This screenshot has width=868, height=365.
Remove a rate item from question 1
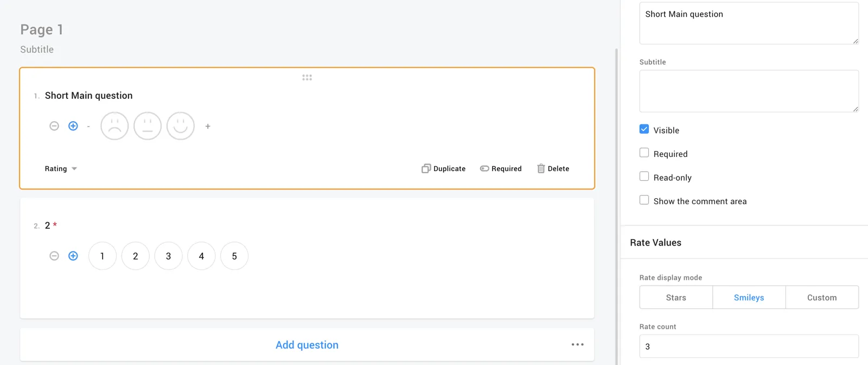tap(54, 126)
